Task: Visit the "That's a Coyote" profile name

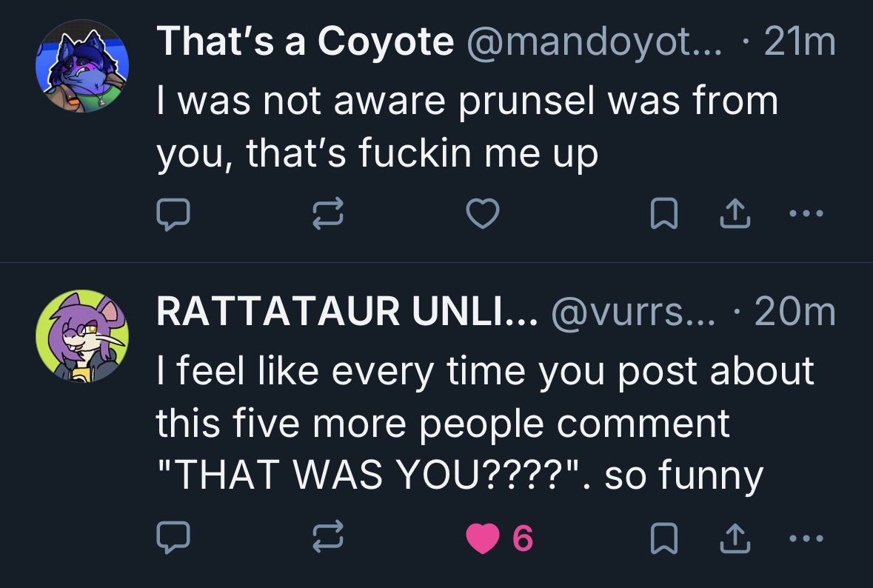Action: [x=305, y=42]
